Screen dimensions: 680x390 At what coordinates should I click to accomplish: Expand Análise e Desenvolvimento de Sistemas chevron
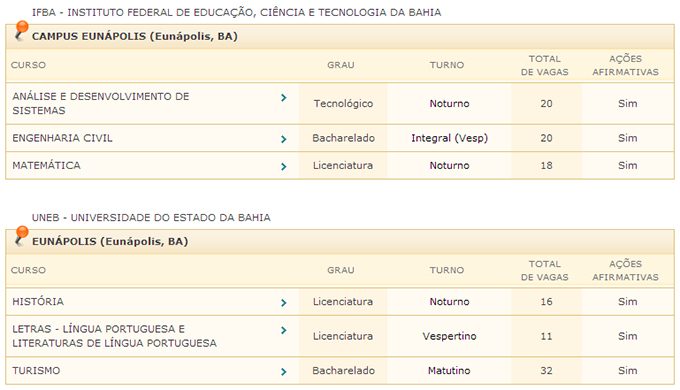(x=284, y=98)
